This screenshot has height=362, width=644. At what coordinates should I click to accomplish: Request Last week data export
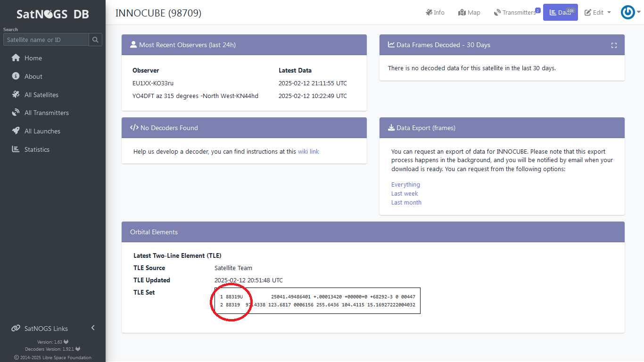pos(405,194)
